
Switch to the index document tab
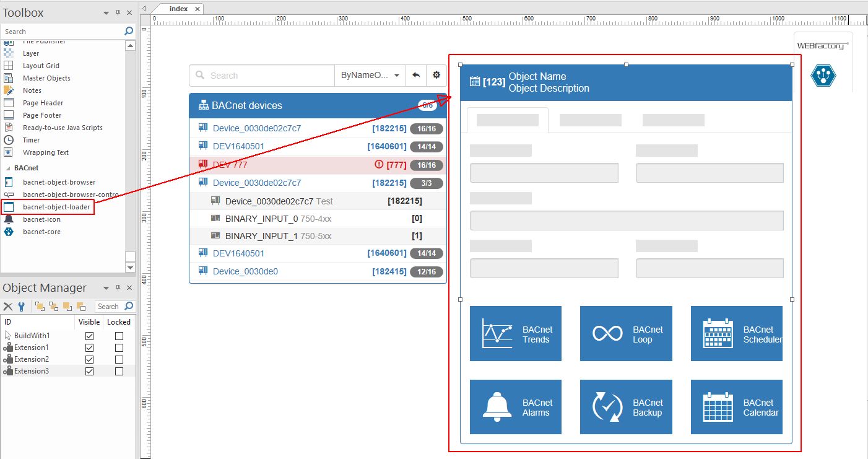click(178, 9)
